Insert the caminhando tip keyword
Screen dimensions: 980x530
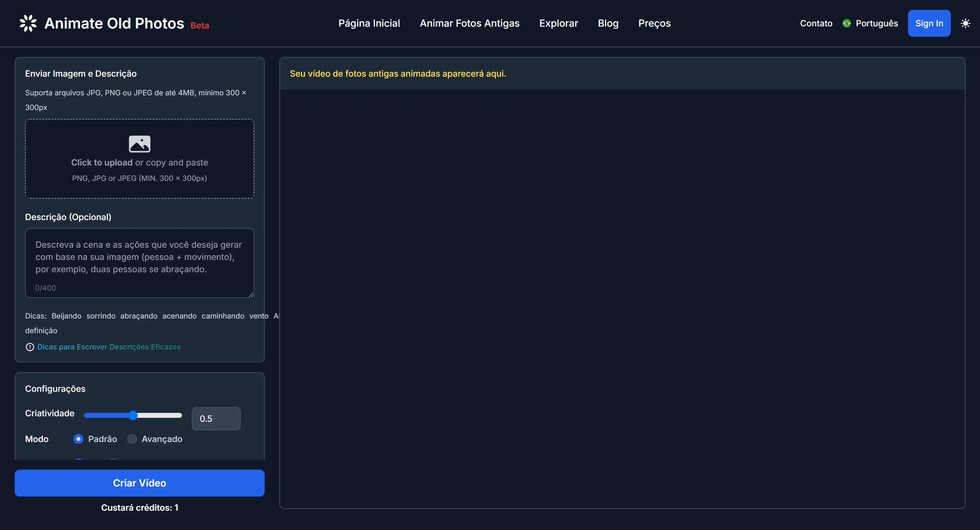click(223, 316)
